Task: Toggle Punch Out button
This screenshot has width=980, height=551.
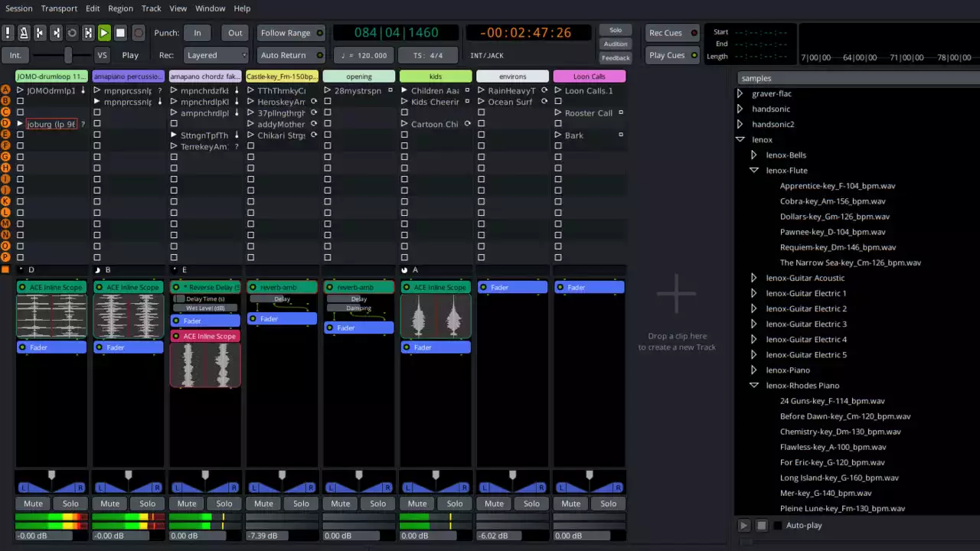Action: (x=235, y=33)
